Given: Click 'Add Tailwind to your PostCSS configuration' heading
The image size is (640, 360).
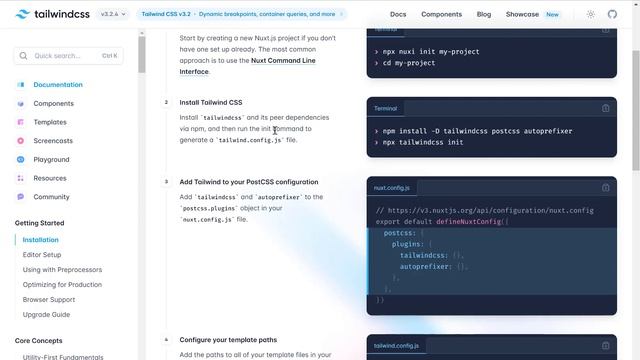Looking at the screenshot, I should tap(249, 182).
